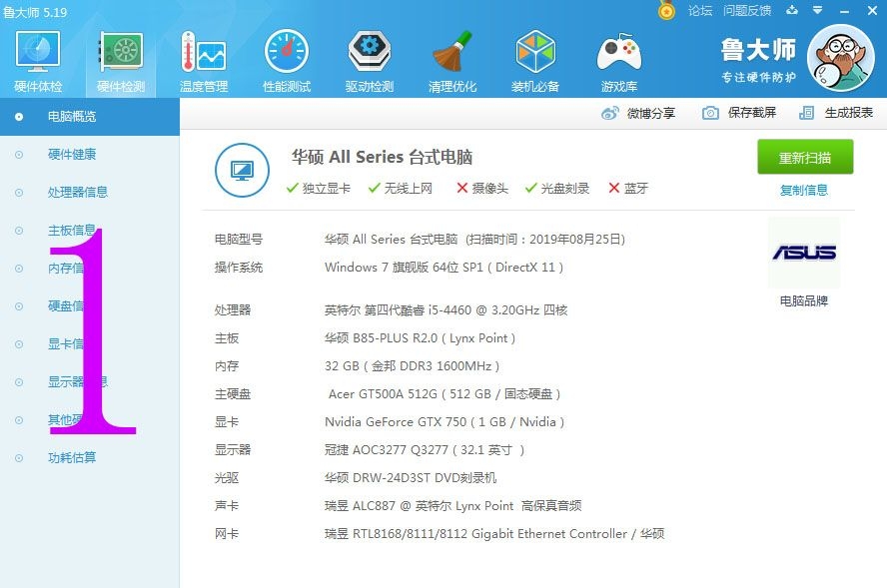Click 生成报表 to generate a report
The height and width of the screenshot is (588, 887).
(x=836, y=113)
